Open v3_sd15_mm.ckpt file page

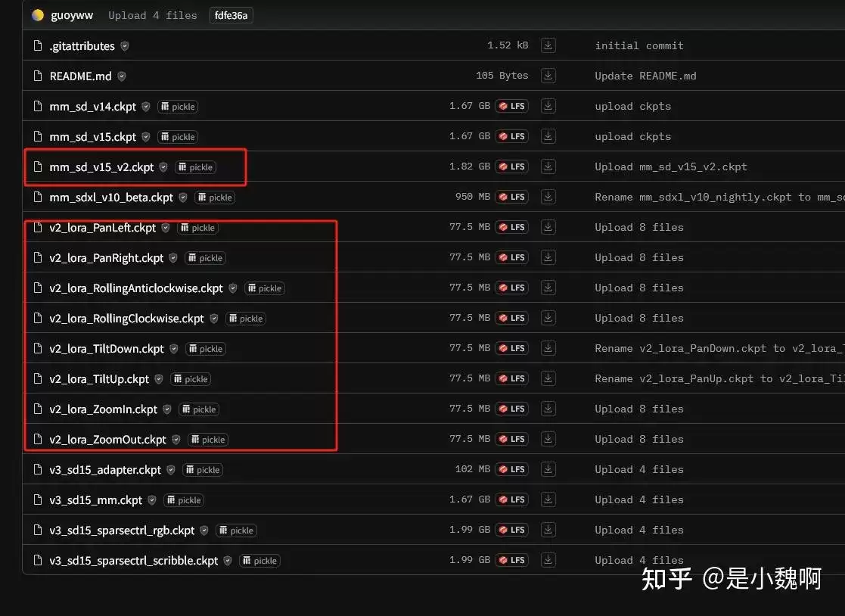click(95, 500)
